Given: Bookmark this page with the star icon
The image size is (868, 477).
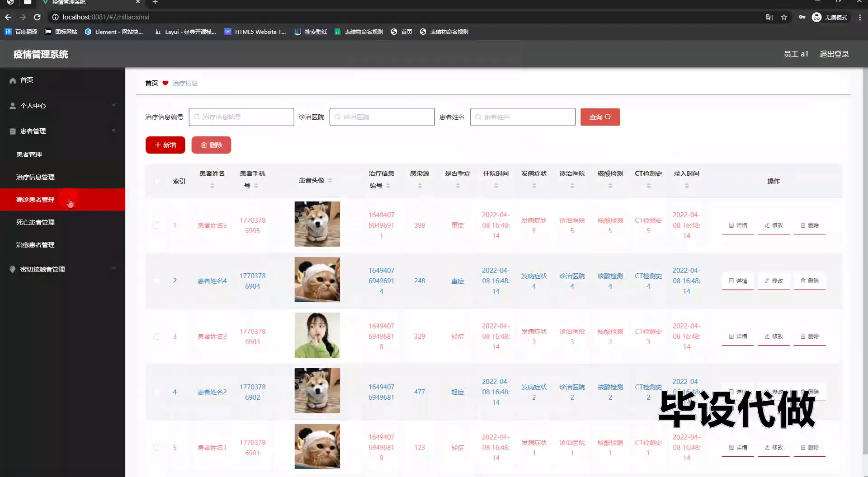Looking at the screenshot, I should coord(784,17).
